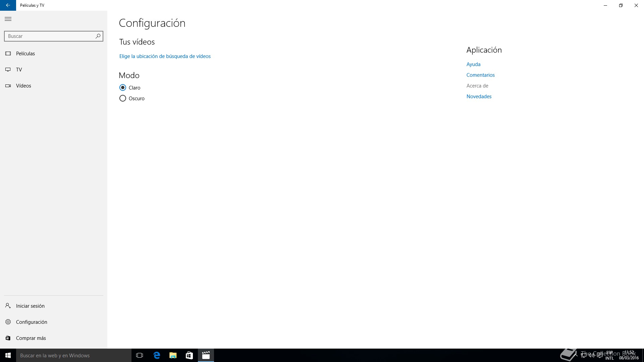The width and height of the screenshot is (644, 362).
Task: Click the Comprar más store item
Action: [31, 338]
